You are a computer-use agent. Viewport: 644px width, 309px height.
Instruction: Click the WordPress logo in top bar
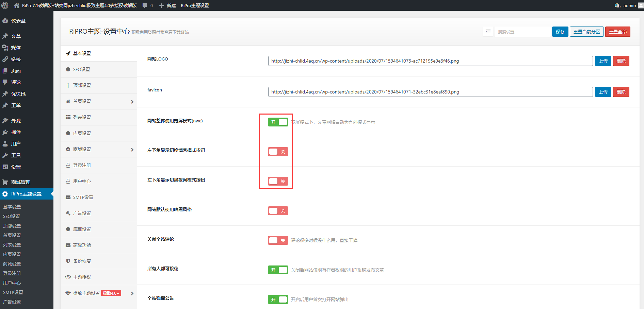tap(5, 5)
